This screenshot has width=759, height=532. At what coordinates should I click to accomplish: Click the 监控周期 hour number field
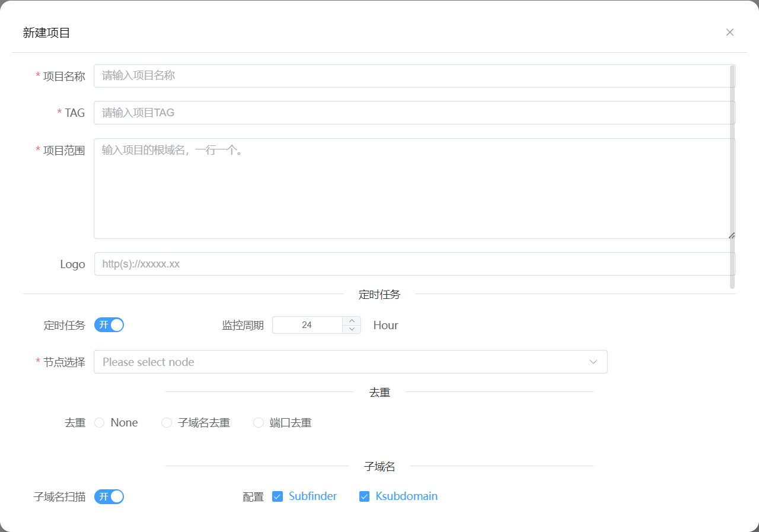pyautogui.click(x=307, y=325)
